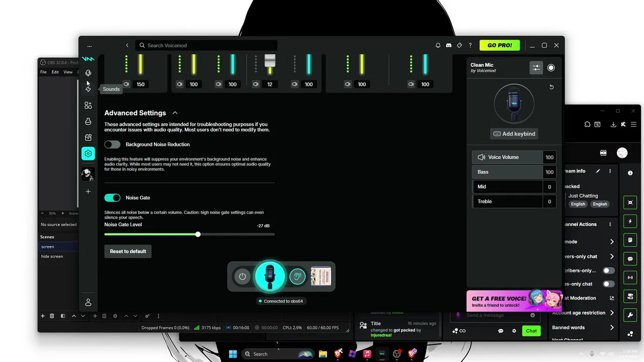Click the soundboard thumbnail in Voicemod bottom bar
This screenshot has height=362, width=644.
click(x=320, y=277)
